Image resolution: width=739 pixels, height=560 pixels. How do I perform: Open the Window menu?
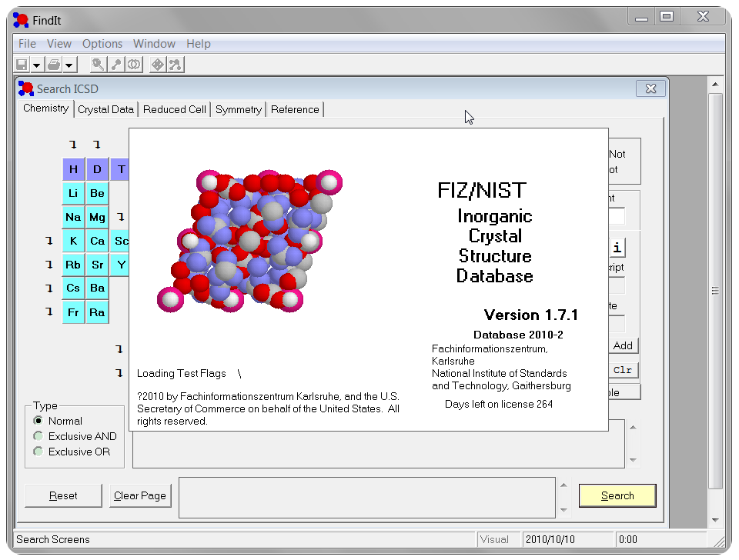[154, 44]
